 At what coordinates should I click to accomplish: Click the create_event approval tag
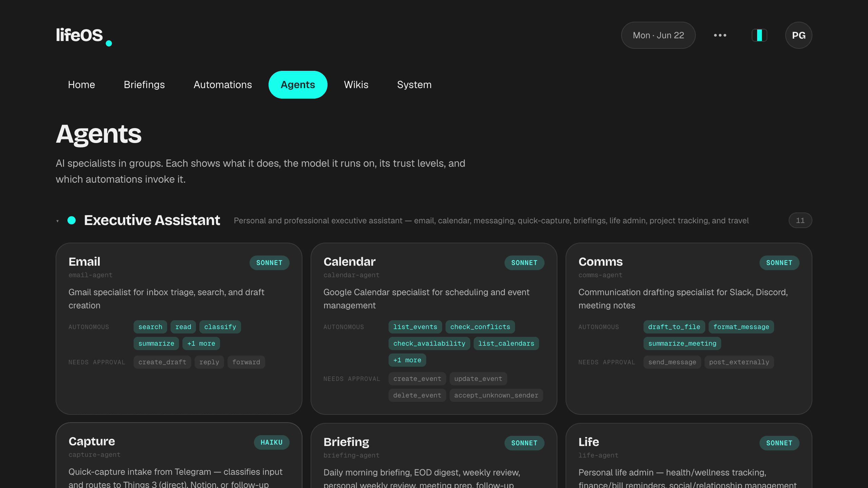pos(417,379)
